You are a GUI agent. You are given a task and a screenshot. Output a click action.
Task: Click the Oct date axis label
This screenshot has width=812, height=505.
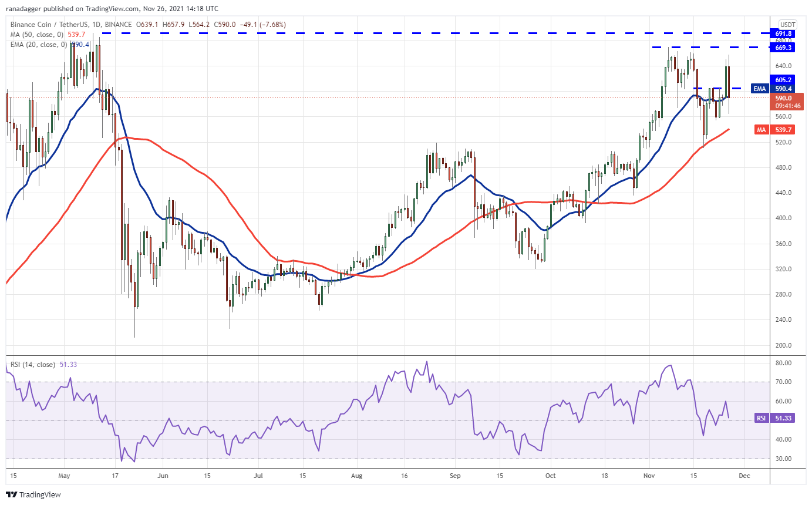tap(551, 476)
